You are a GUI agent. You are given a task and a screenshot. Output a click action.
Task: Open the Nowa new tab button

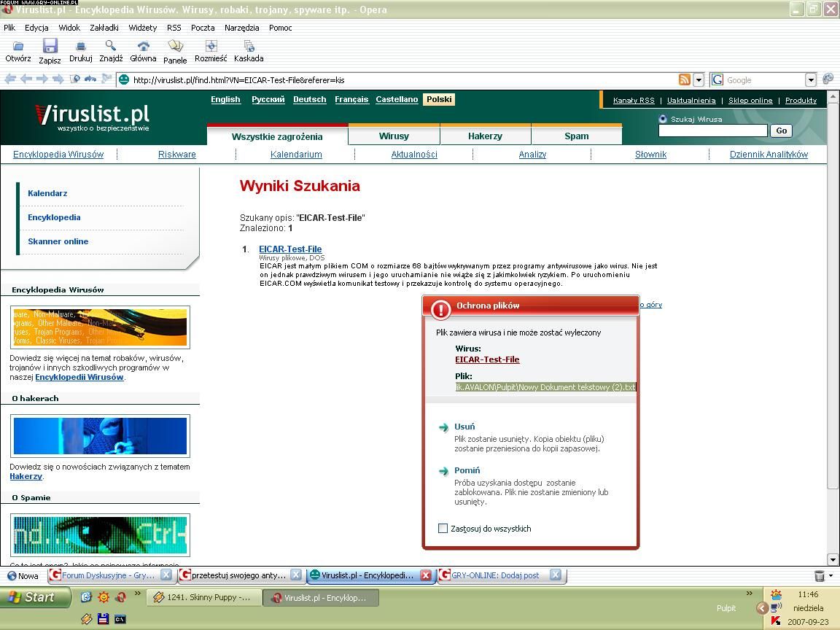click(23, 576)
